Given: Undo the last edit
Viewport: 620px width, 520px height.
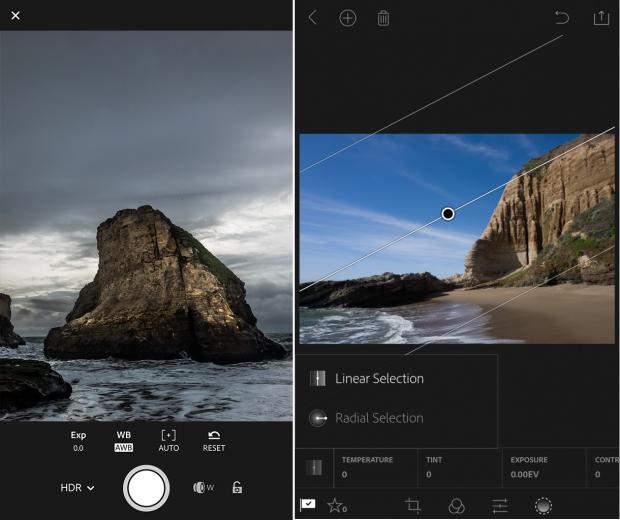Looking at the screenshot, I should click(x=562, y=18).
